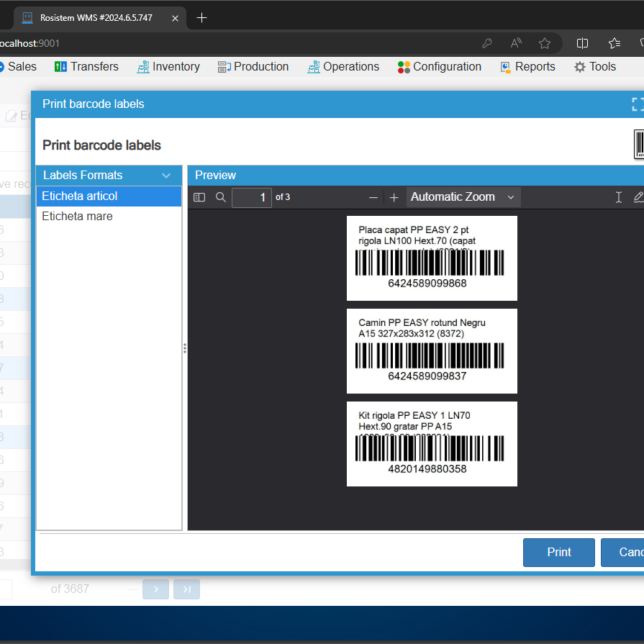Zoom in on the label preview
644x644 pixels.
click(x=394, y=197)
